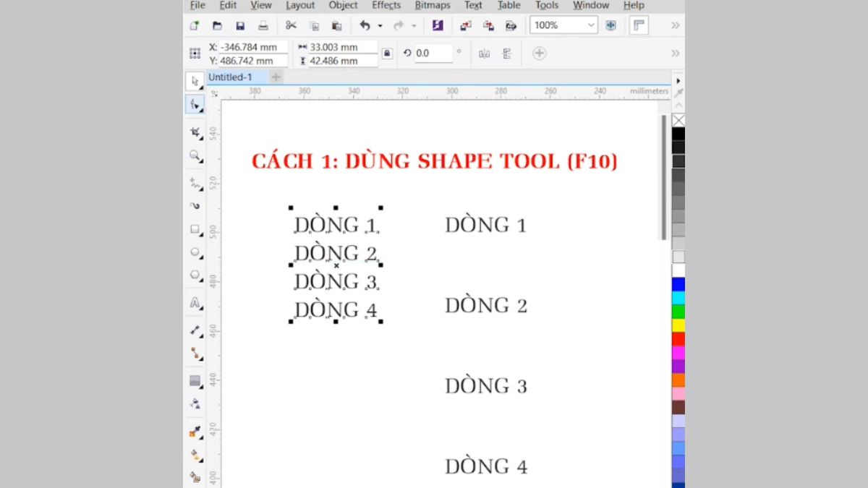Click the Undo arrow button

click(365, 25)
